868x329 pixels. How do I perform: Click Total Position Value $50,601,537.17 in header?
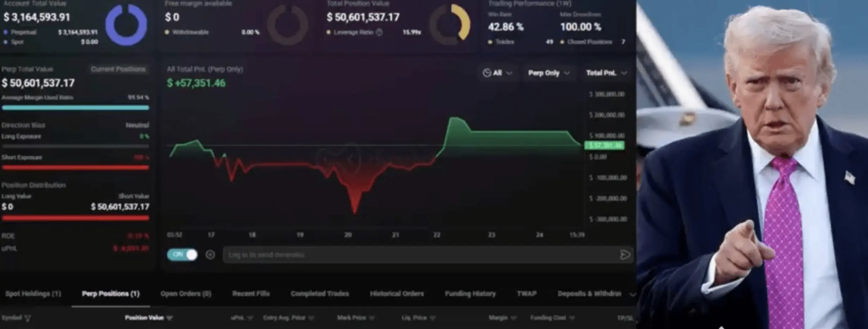pyautogui.click(x=363, y=17)
